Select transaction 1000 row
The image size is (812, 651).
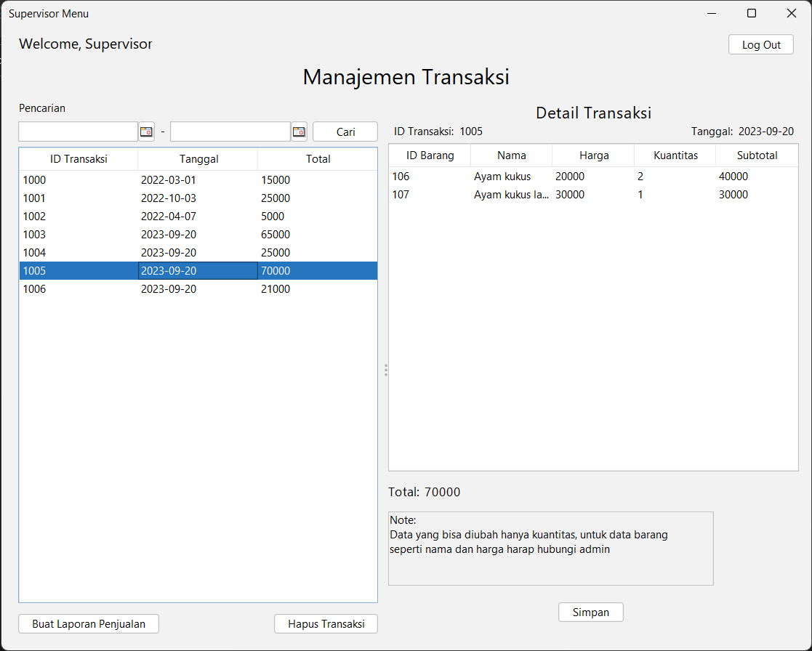click(x=198, y=180)
